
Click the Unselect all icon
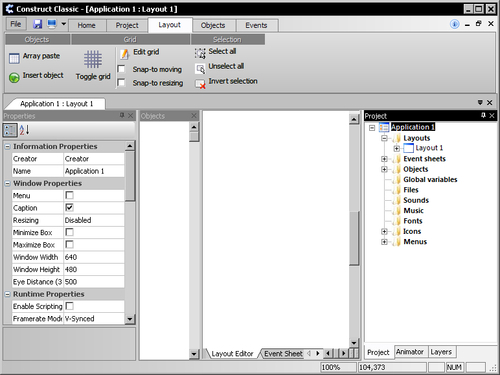click(200, 69)
